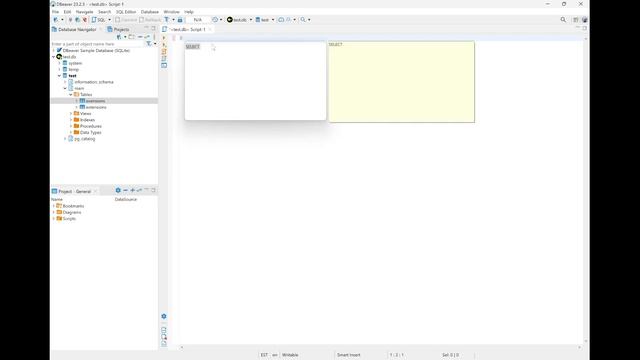Viewport: 640px width, 360px height.
Task: Select the Indexes folder
Action: (87, 120)
